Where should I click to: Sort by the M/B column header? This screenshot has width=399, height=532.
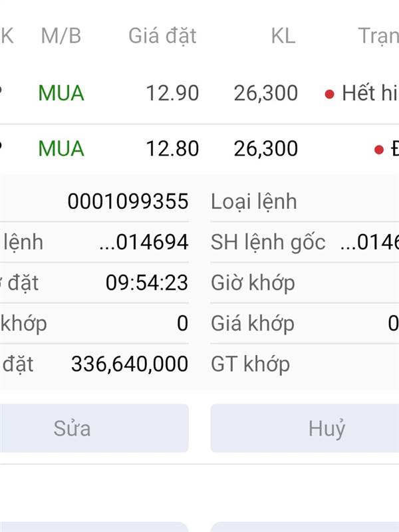[x=61, y=36]
